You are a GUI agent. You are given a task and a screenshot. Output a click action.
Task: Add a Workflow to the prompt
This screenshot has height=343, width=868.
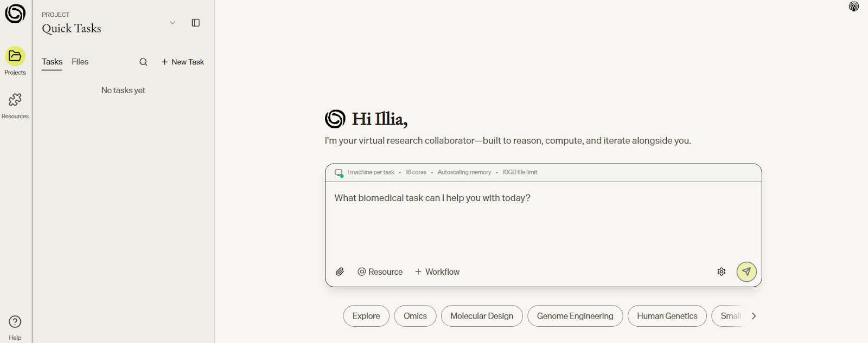click(x=437, y=272)
